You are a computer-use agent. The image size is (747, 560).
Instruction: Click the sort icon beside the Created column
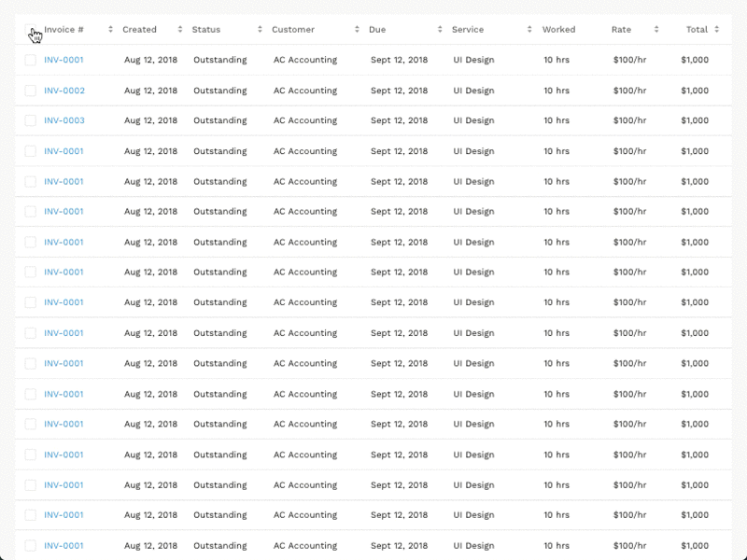click(179, 29)
